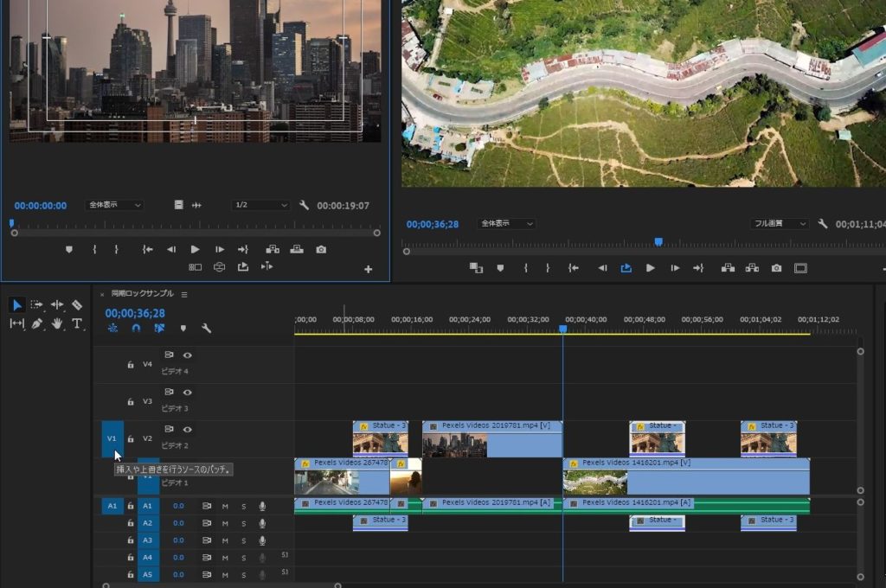Select the Ripple Edit tool

click(x=57, y=304)
